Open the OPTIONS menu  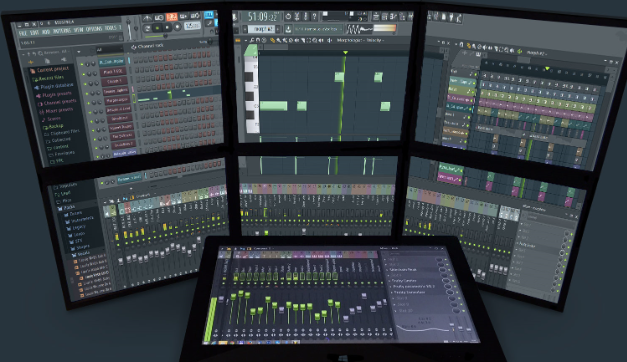click(94, 29)
